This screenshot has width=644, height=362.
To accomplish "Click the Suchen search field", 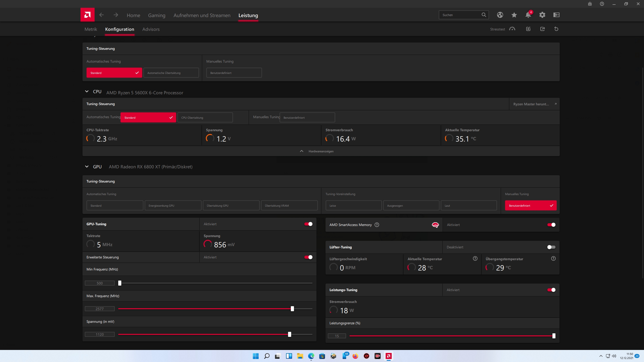I will (x=460, y=15).
